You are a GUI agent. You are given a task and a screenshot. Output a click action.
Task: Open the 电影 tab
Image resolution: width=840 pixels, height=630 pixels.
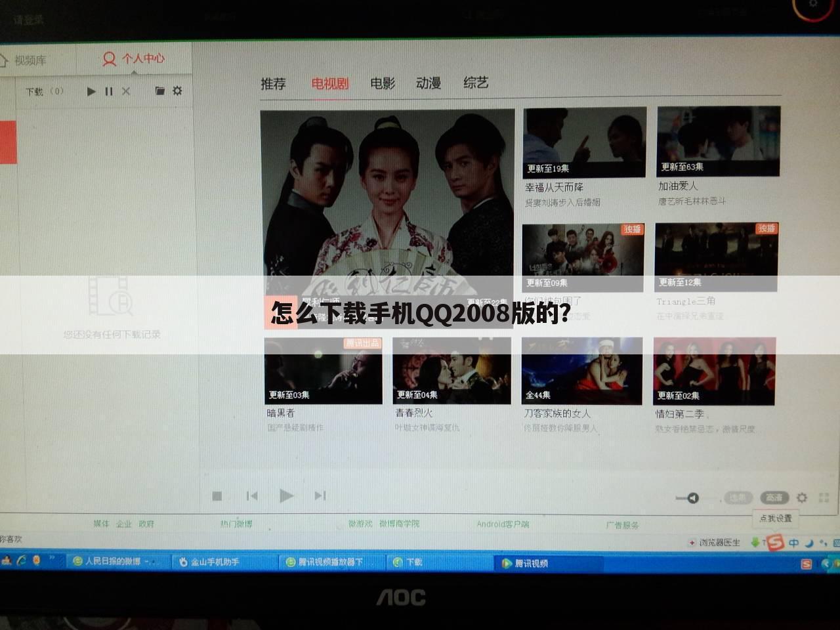(383, 83)
